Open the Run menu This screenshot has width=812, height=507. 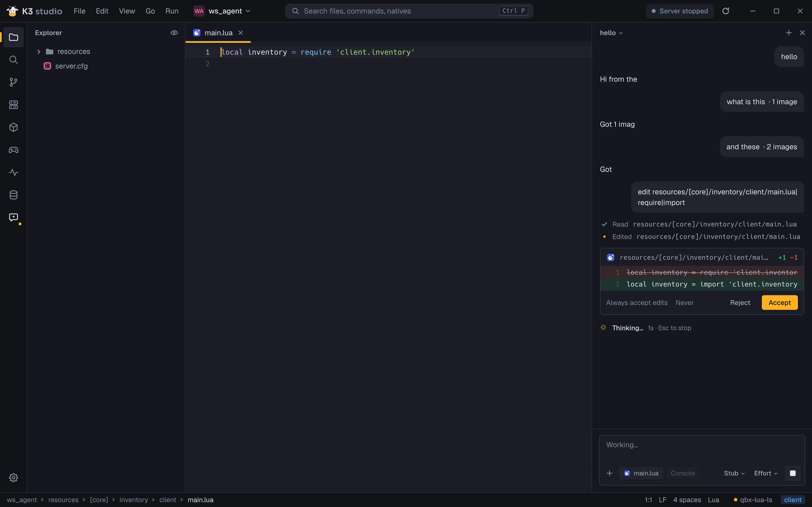(x=172, y=11)
